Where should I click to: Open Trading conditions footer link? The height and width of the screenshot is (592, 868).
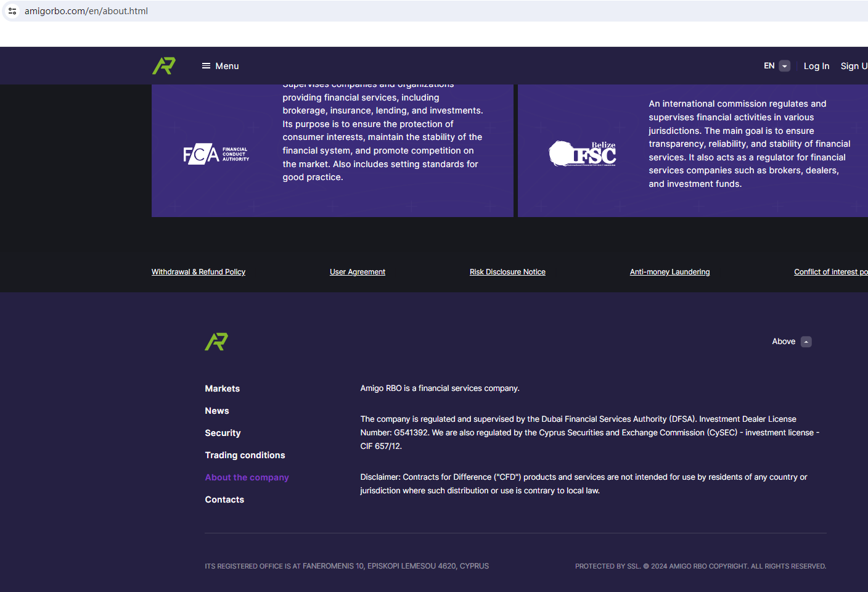click(245, 455)
